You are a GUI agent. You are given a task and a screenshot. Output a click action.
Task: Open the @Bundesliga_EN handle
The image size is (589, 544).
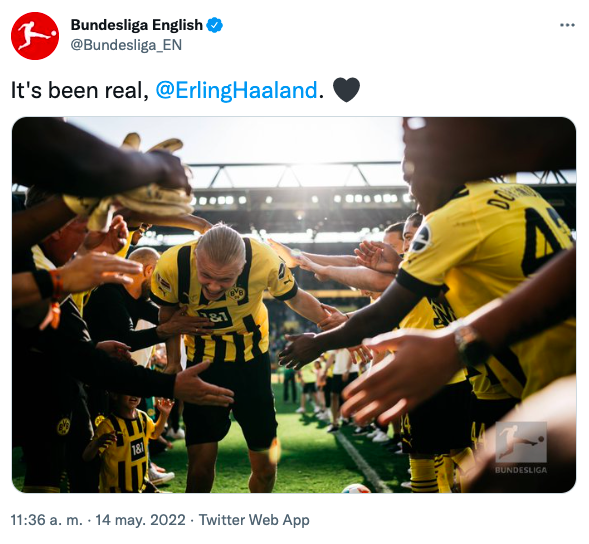126,45
